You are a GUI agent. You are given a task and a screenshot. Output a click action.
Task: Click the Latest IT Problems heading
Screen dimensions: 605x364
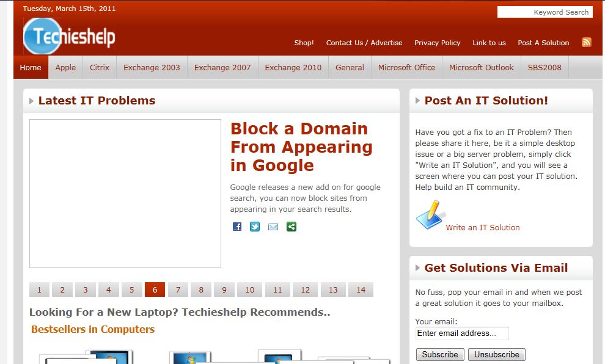point(97,101)
